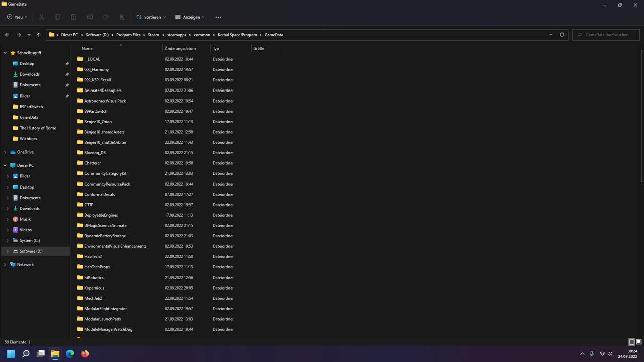644x362 pixels.
Task: Switch to large thumbnails view icon
Action: 639,342
